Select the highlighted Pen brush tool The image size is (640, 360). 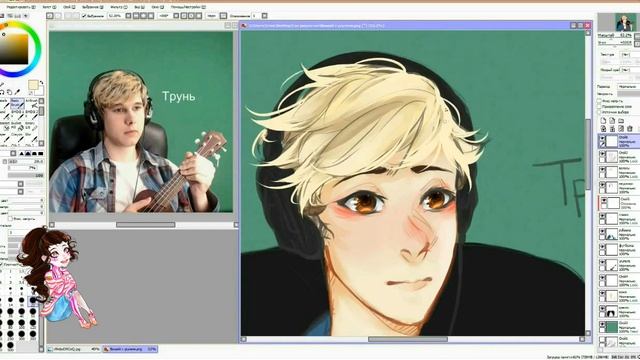coord(18,103)
